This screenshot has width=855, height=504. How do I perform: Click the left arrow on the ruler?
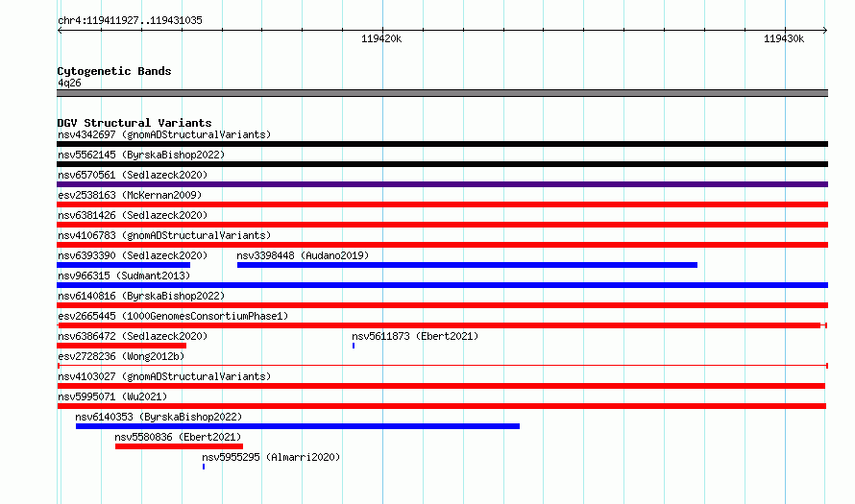click(x=60, y=30)
